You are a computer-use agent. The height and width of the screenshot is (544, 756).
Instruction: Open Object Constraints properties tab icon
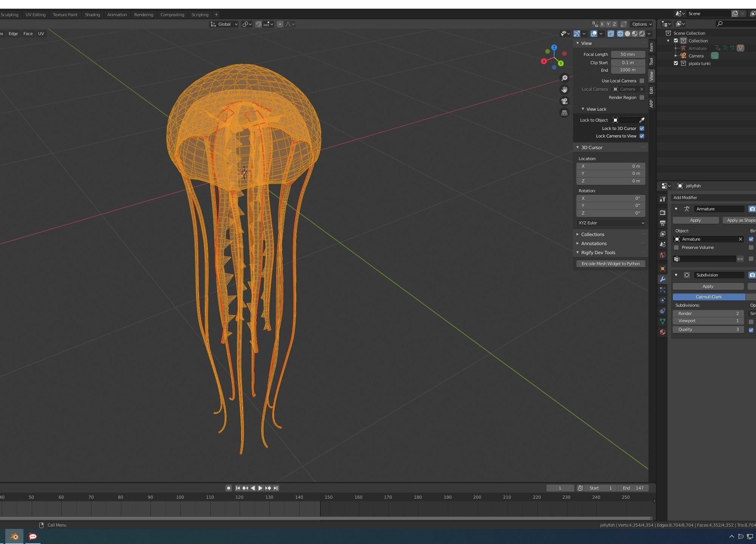coord(663,311)
